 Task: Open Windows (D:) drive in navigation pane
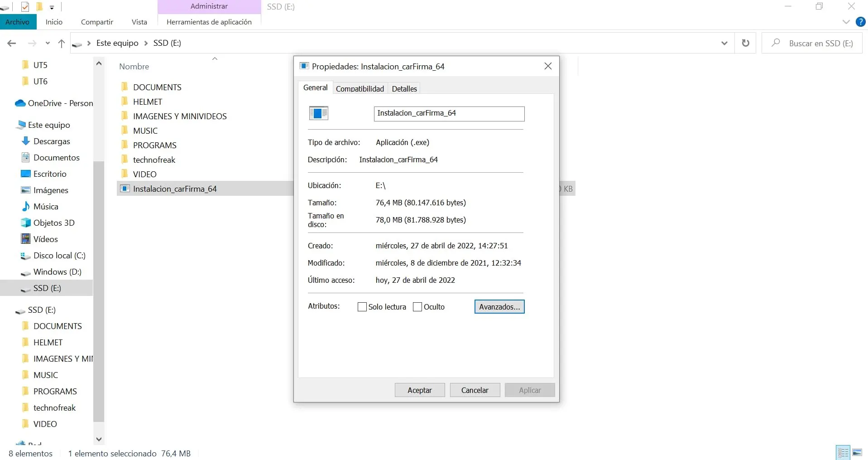[x=52, y=272]
